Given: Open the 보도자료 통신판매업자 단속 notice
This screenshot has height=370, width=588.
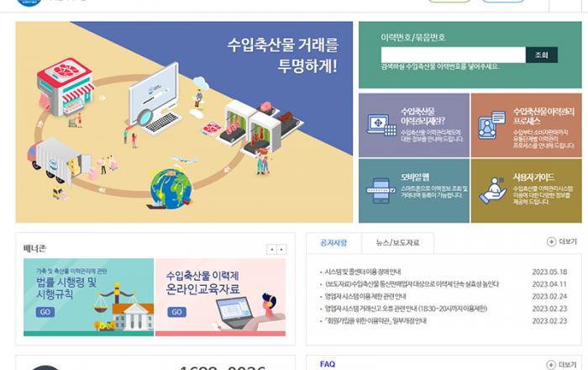Looking at the screenshot, I should click(x=412, y=284).
